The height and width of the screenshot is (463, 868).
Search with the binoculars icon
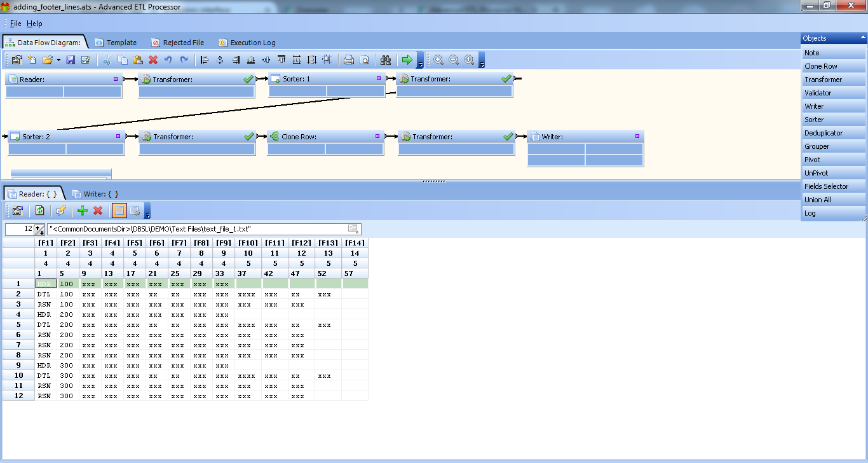(386, 60)
